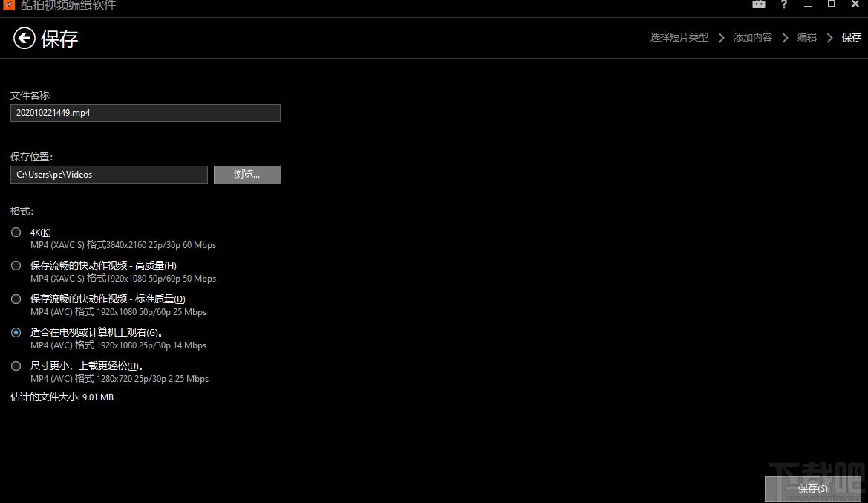The height and width of the screenshot is (503, 868).
Task: Maximize the video editor window
Action: click(832, 4)
